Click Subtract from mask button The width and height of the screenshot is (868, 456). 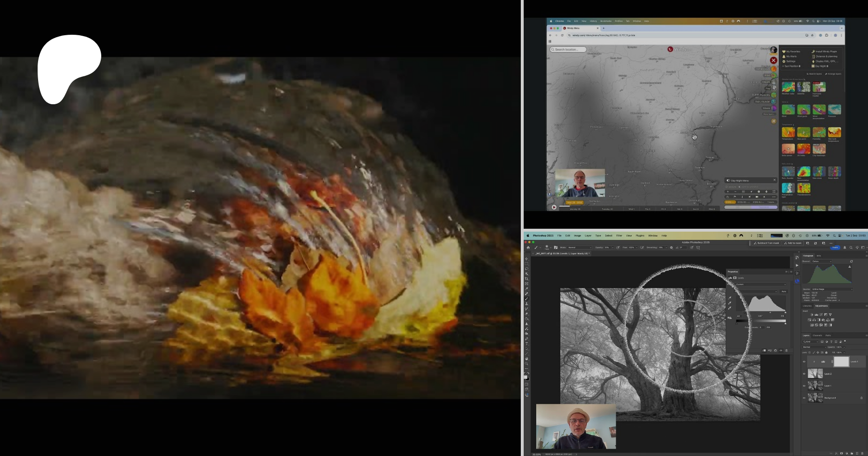767,243
